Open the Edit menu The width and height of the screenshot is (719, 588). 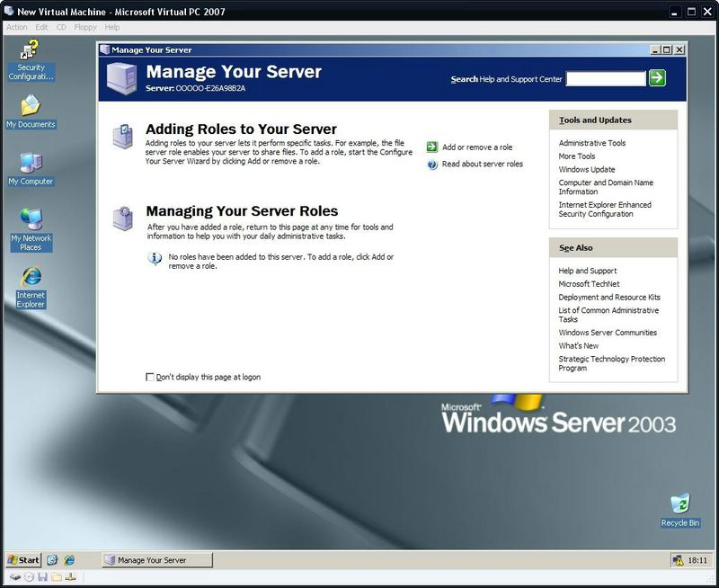coord(41,27)
